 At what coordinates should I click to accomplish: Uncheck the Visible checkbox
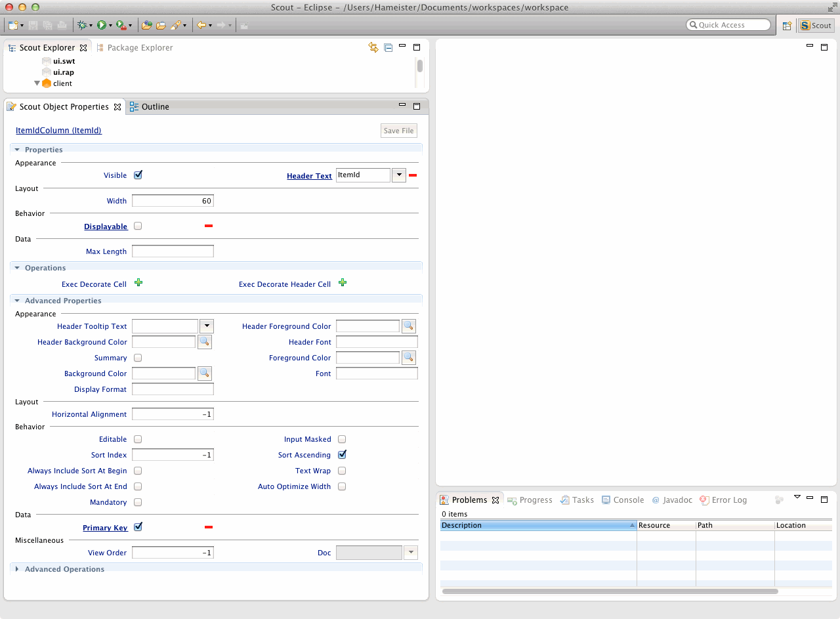pos(138,175)
